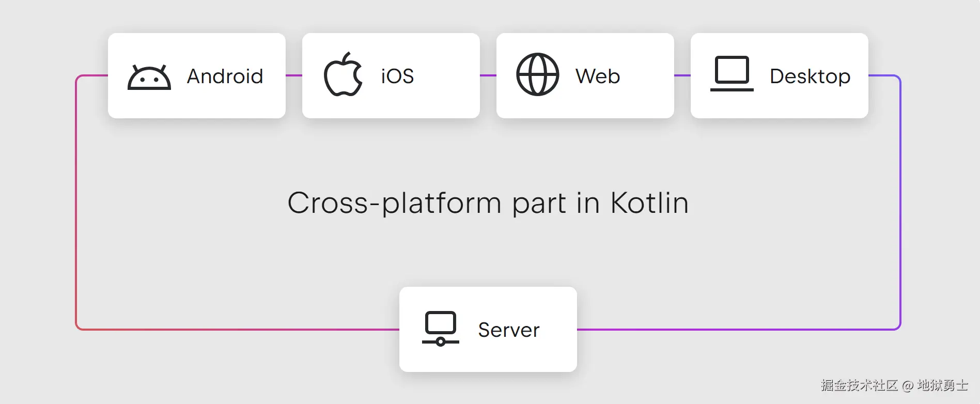Click the 'Cross-platform part in Kotlin' heading
This screenshot has height=404, width=980.
pos(488,203)
